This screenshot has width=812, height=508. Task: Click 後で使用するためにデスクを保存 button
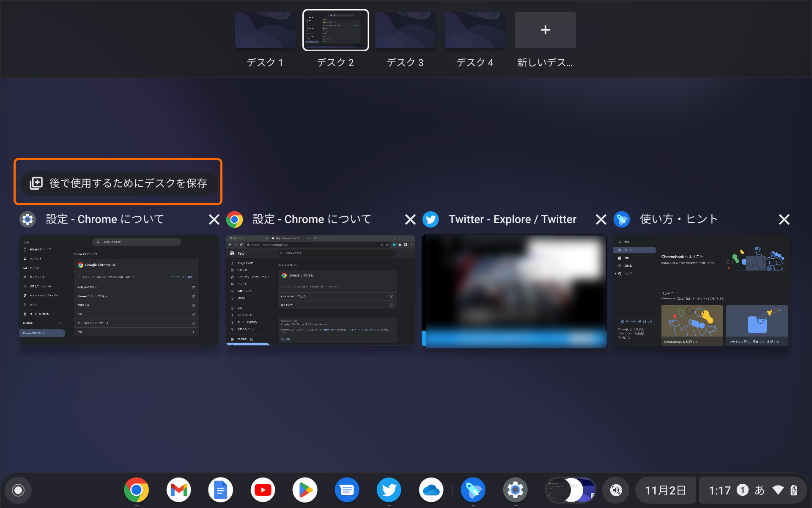(x=118, y=183)
